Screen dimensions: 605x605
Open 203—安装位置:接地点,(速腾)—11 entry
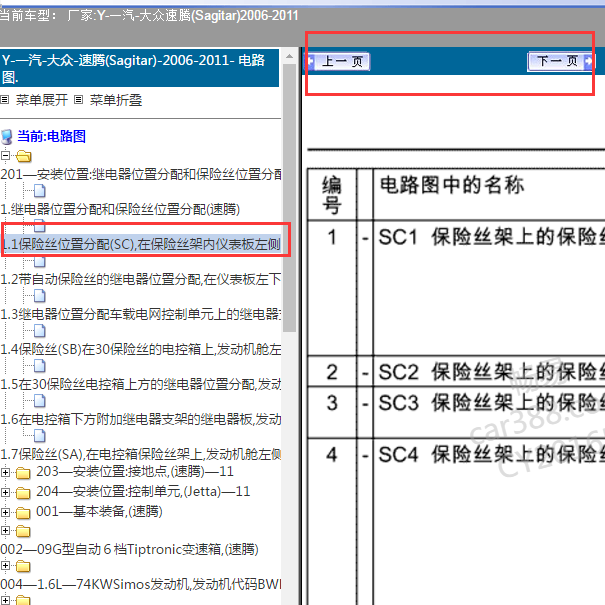coord(135,471)
